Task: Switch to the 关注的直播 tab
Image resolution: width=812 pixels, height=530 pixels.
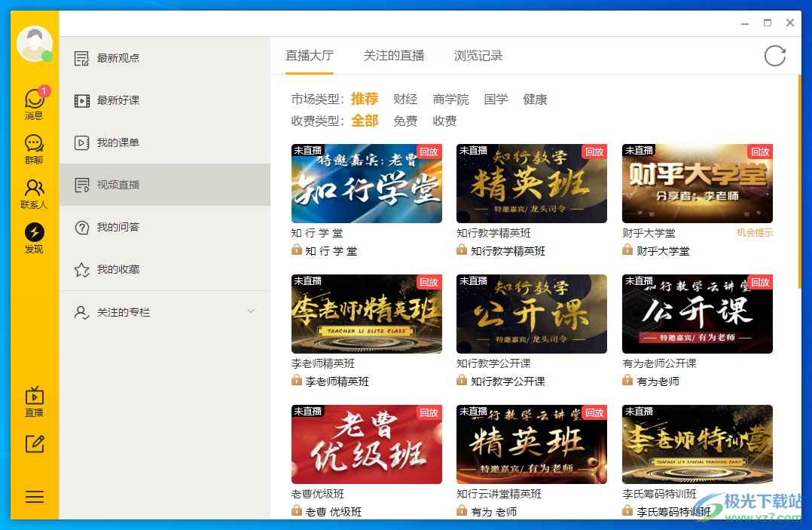Action: [x=393, y=56]
